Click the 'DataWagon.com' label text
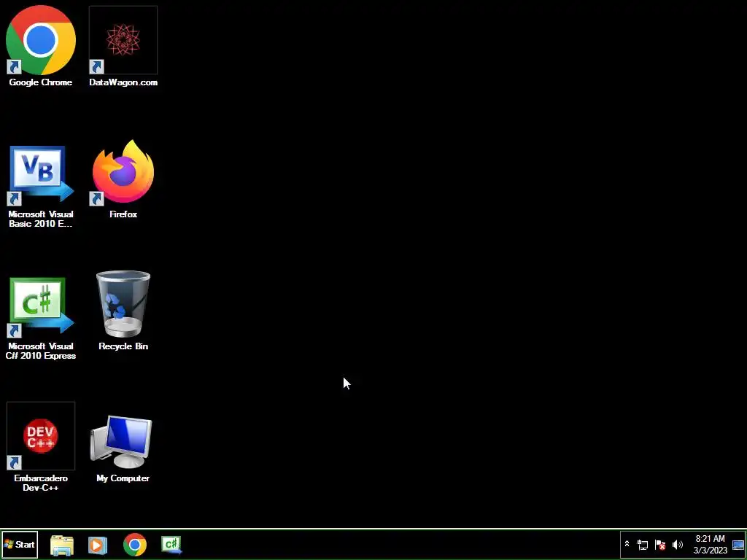747x560 pixels. 123,82
